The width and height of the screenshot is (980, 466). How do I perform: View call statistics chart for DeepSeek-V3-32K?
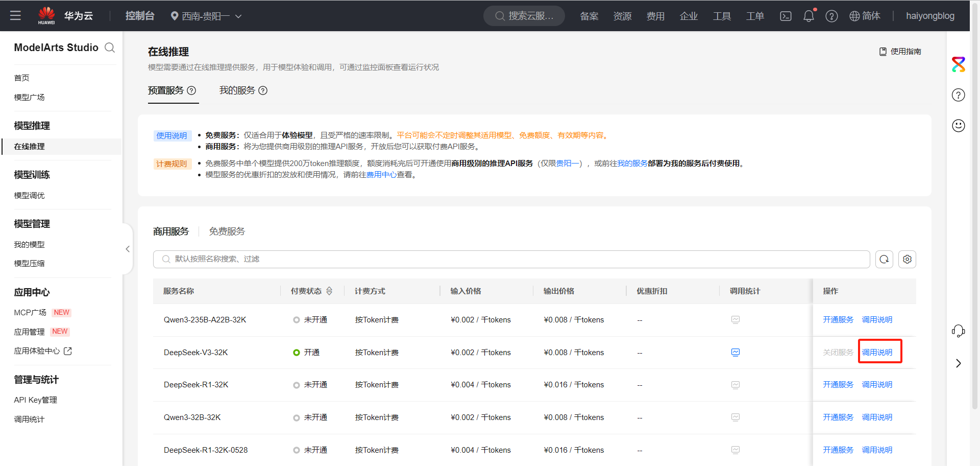pos(735,352)
